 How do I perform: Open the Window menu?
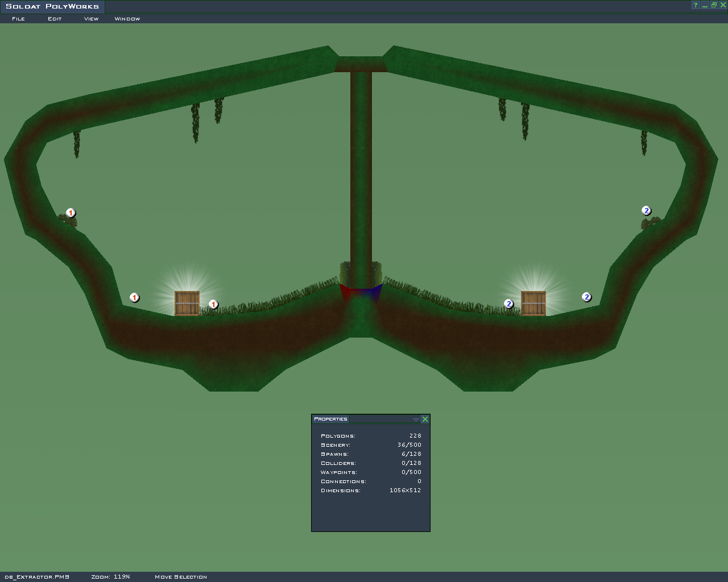127,19
